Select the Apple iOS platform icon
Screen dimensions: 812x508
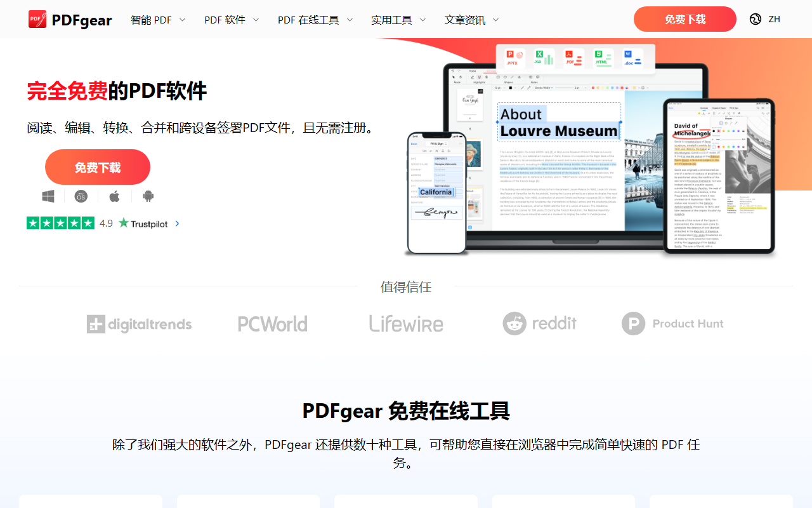(x=114, y=196)
